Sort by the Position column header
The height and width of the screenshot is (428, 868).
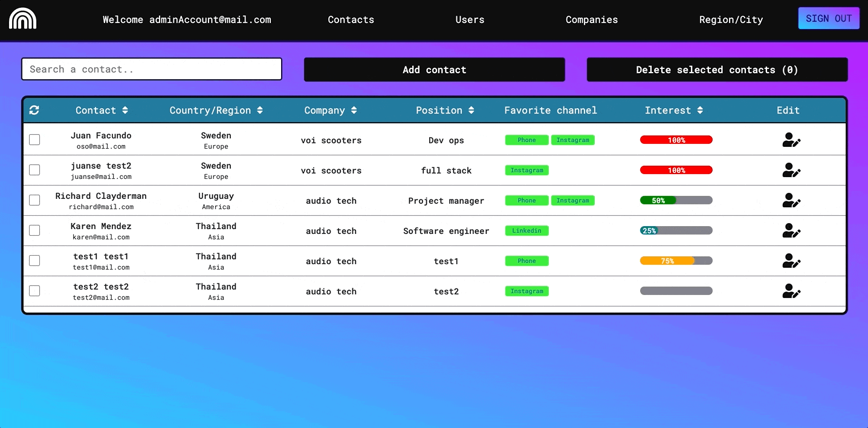click(x=445, y=110)
